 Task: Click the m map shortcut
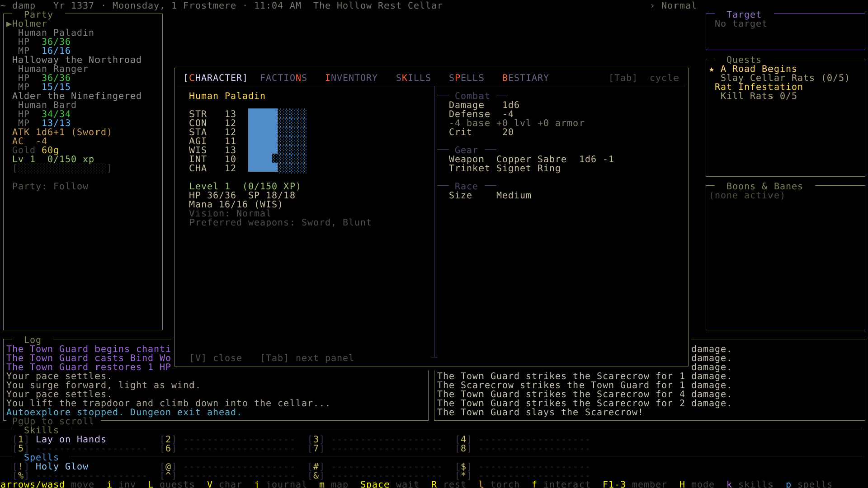[x=334, y=484]
